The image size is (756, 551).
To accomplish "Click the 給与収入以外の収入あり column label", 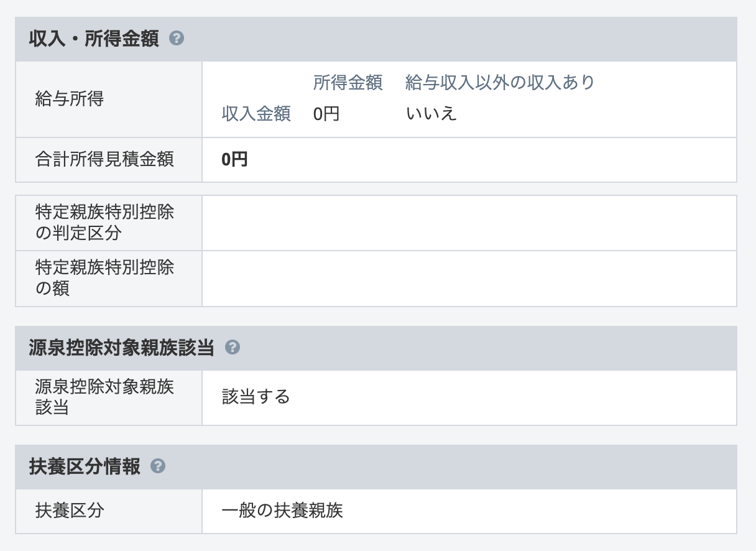I will [500, 83].
